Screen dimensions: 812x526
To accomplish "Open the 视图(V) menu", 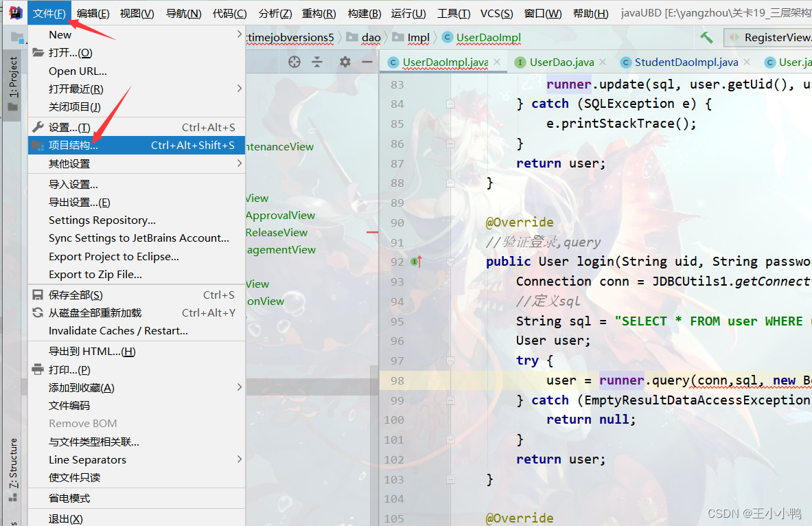I will click(x=137, y=14).
